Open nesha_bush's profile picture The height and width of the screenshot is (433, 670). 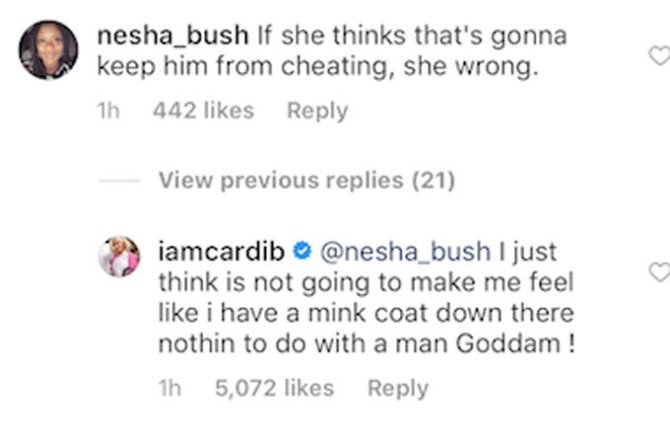(x=48, y=50)
